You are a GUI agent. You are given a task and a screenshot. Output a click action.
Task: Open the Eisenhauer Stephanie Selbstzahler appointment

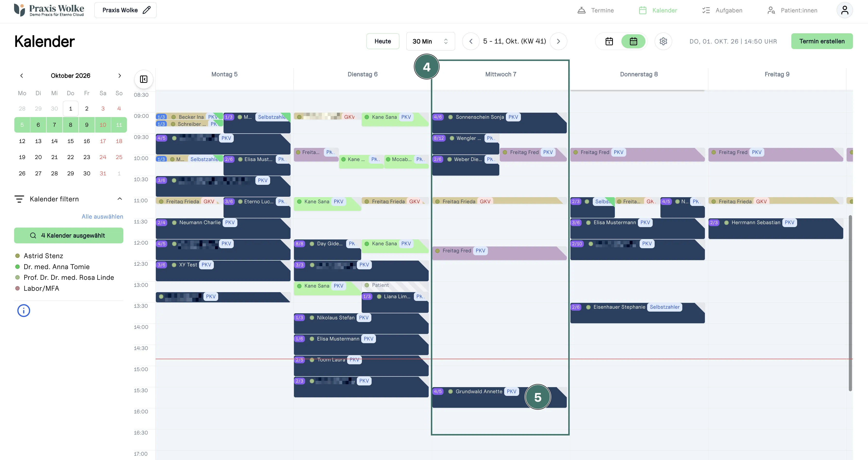coord(637,313)
